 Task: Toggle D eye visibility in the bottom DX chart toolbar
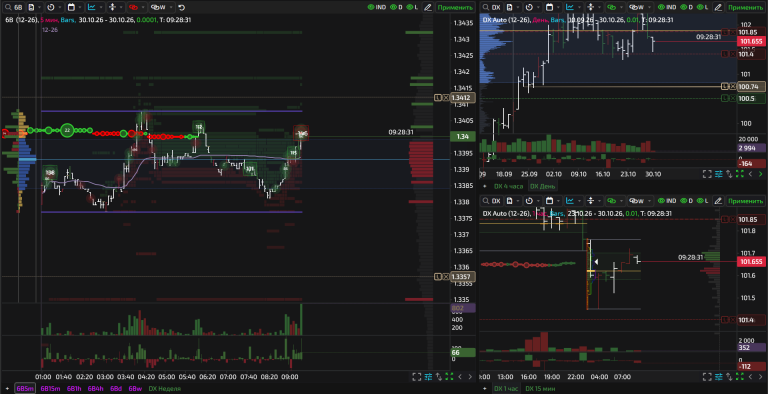click(x=686, y=201)
